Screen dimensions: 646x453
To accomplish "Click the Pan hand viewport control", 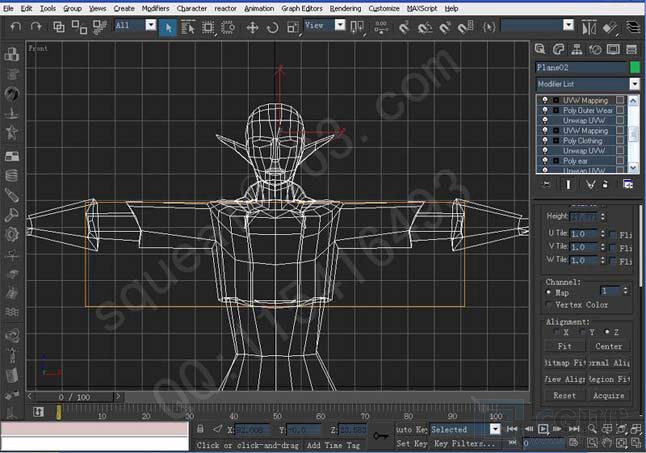I will click(x=607, y=444).
